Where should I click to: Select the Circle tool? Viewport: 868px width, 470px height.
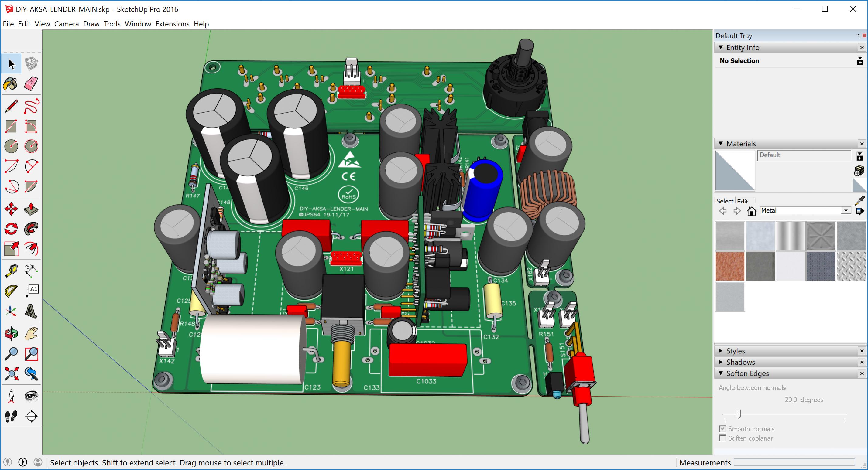(11, 146)
